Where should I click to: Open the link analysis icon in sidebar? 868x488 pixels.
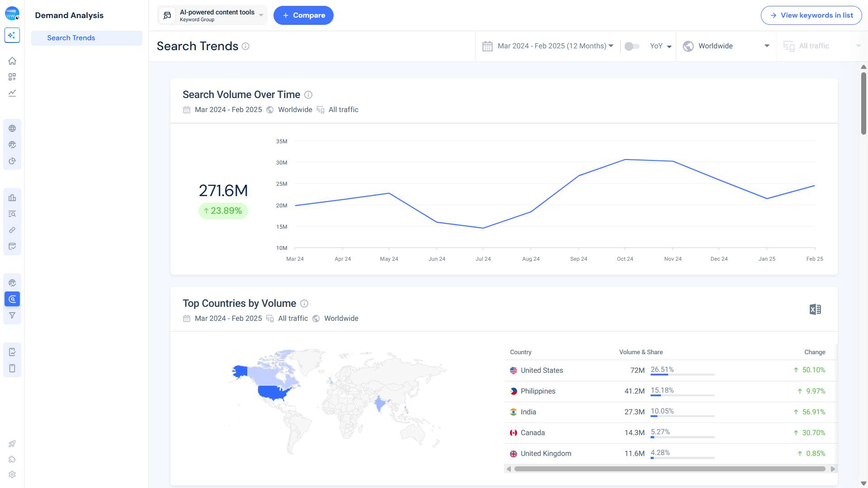point(12,230)
